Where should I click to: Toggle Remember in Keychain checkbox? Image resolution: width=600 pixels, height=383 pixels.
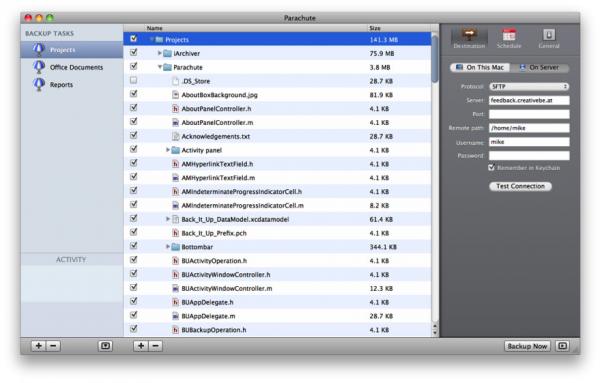point(492,168)
